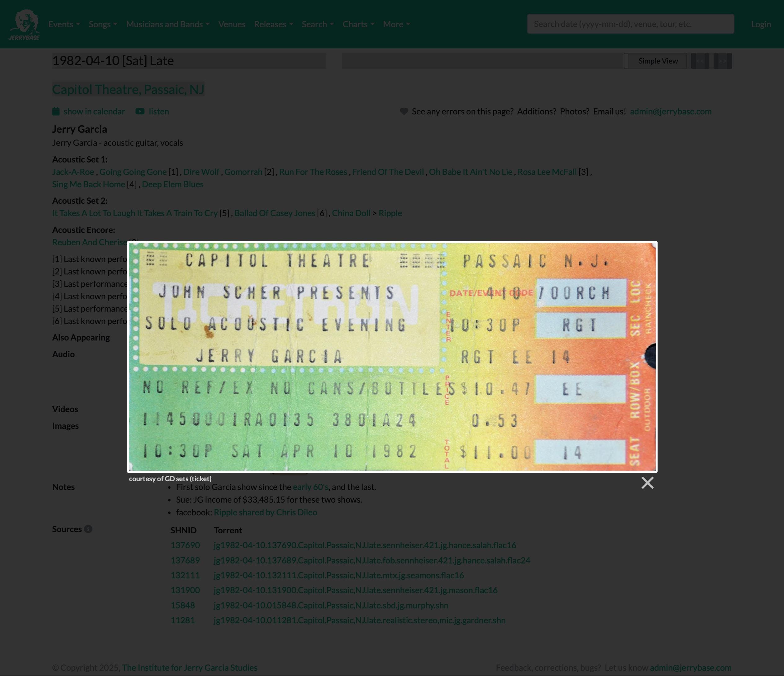Open the Ripple song link
The height and width of the screenshot is (676, 784).
(x=390, y=213)
